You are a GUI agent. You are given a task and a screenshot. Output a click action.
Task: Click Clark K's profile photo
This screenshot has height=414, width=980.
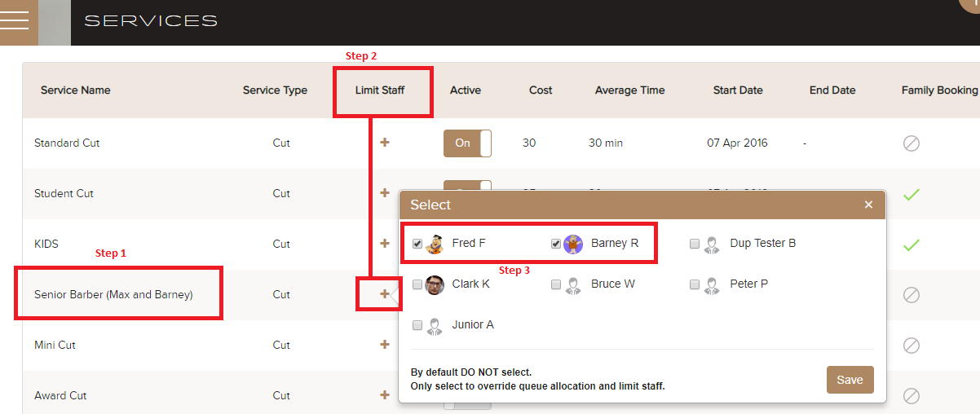click(435, 284)
